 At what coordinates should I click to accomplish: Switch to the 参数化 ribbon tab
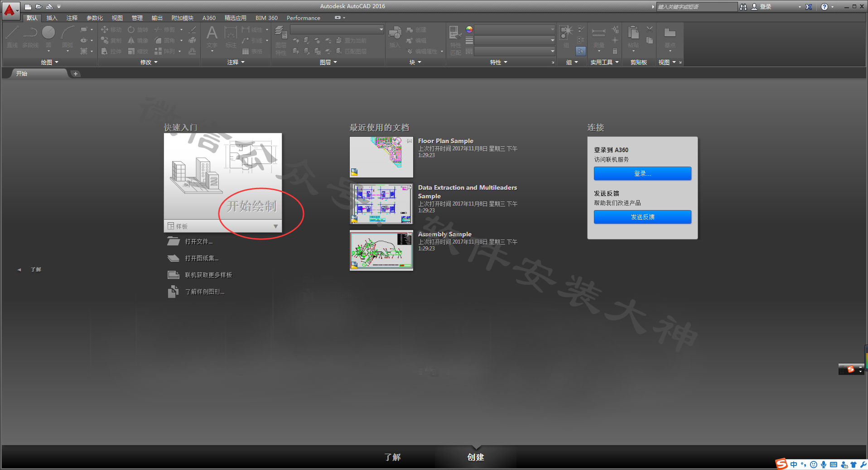tap(95, 18)
